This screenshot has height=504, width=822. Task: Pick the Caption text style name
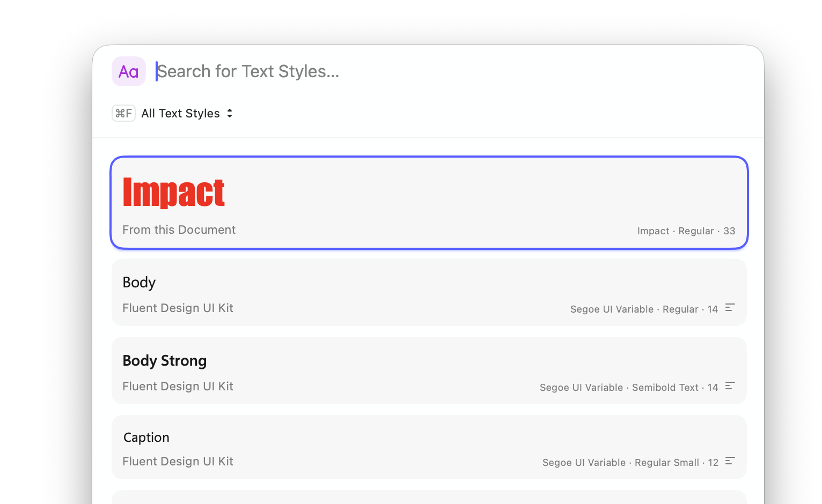[146, 438]
